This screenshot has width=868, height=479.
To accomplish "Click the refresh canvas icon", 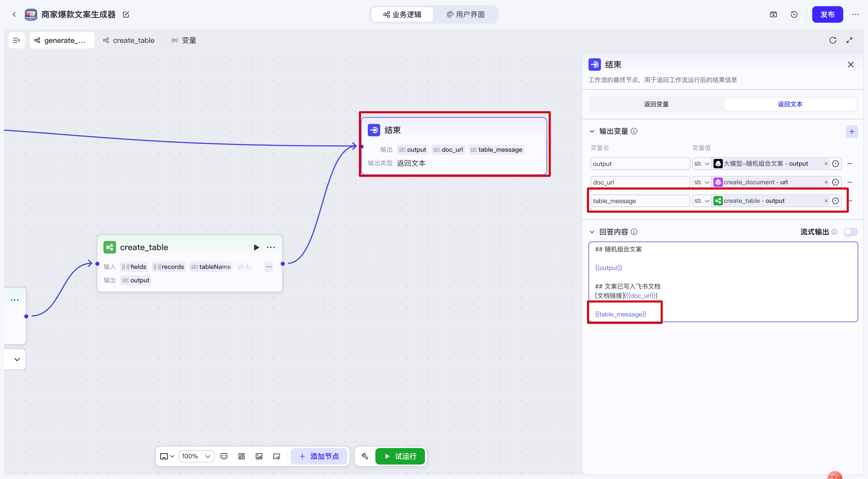I will [x=833, y=41].
